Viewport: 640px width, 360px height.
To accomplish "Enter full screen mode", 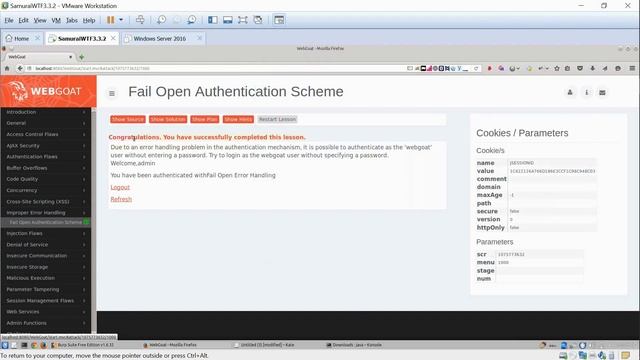I will (242, 20).
